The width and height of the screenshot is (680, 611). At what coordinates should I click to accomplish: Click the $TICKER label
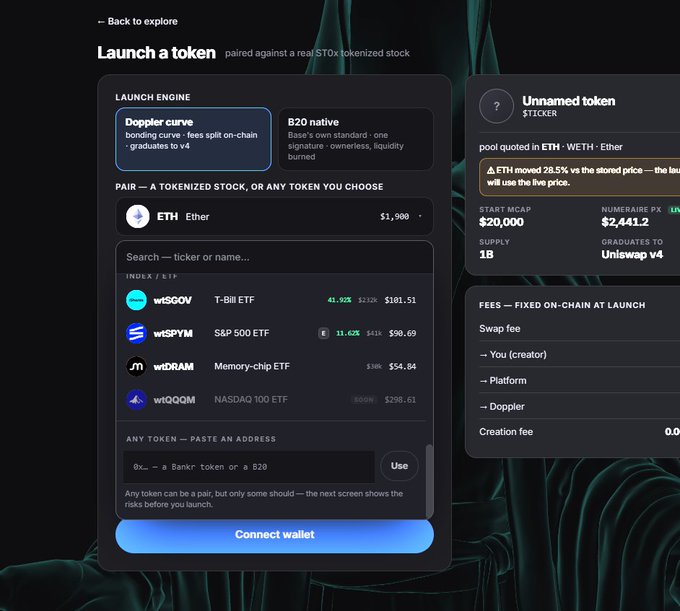539,113
